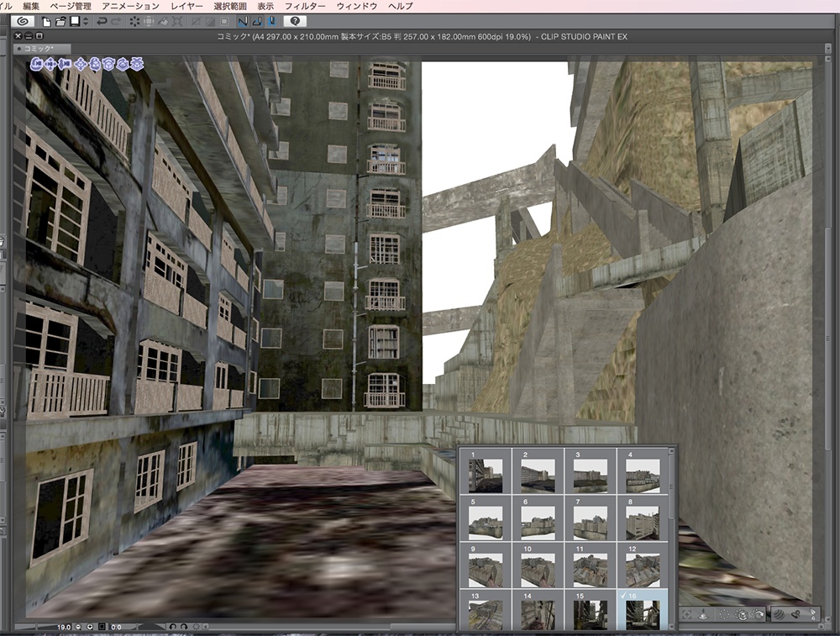
Task: Click the Open file folder icon
Action: pos(60,22)
